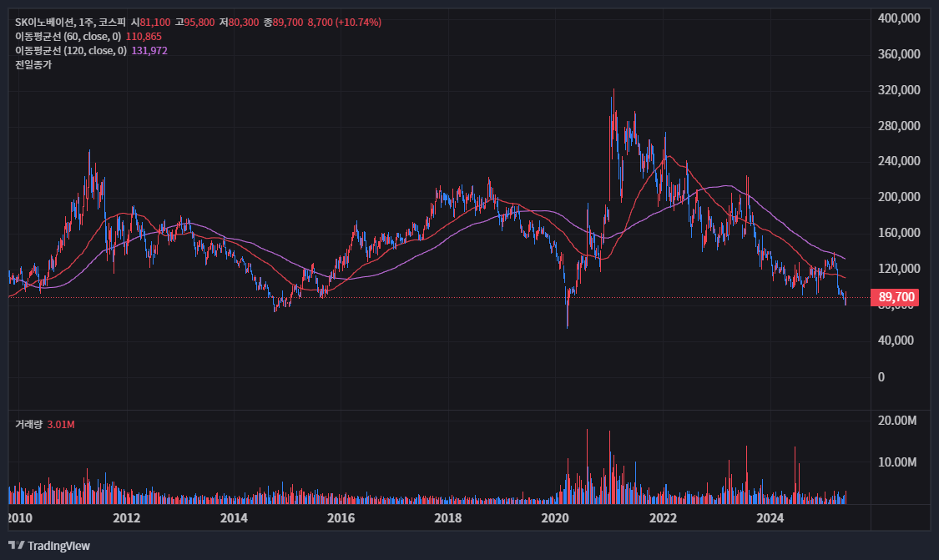The height and width of the screenshot is (560, 939).
Task: Click the 120,000 price axis label
Action: pos(899,269)
